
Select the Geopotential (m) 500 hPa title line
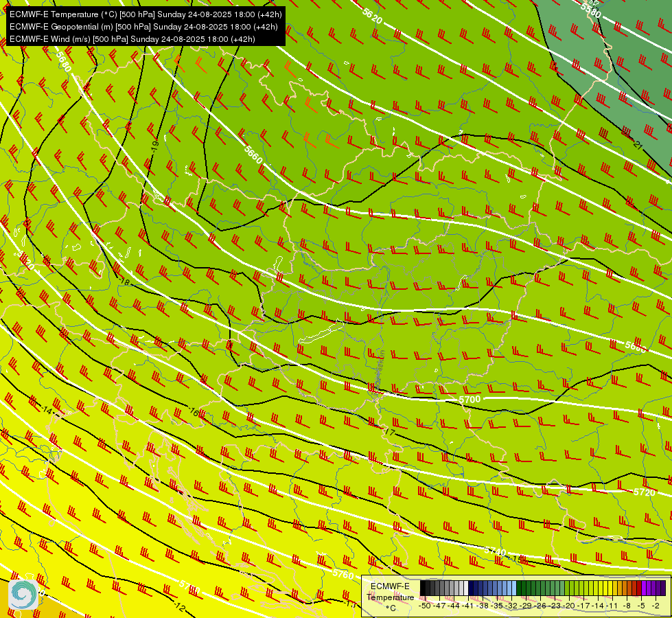pos(143,27)
